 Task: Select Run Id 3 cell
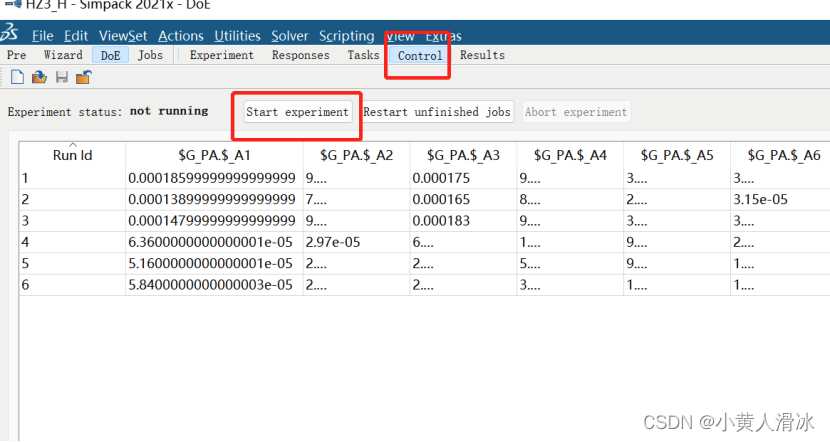pyautogui.click(x=73, y=221)
